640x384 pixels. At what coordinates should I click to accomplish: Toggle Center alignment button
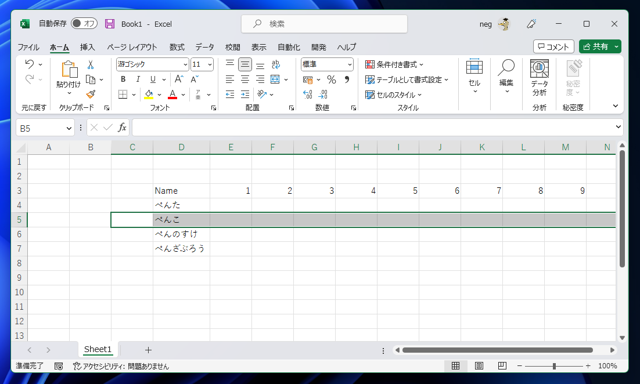click(x=245, y=79)
